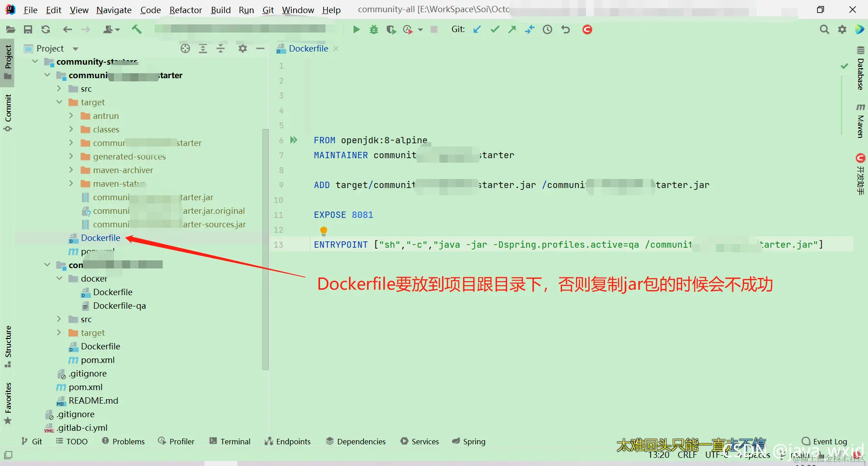
Task: Open the run options dropdown arrow
Action: pos(420,30)
